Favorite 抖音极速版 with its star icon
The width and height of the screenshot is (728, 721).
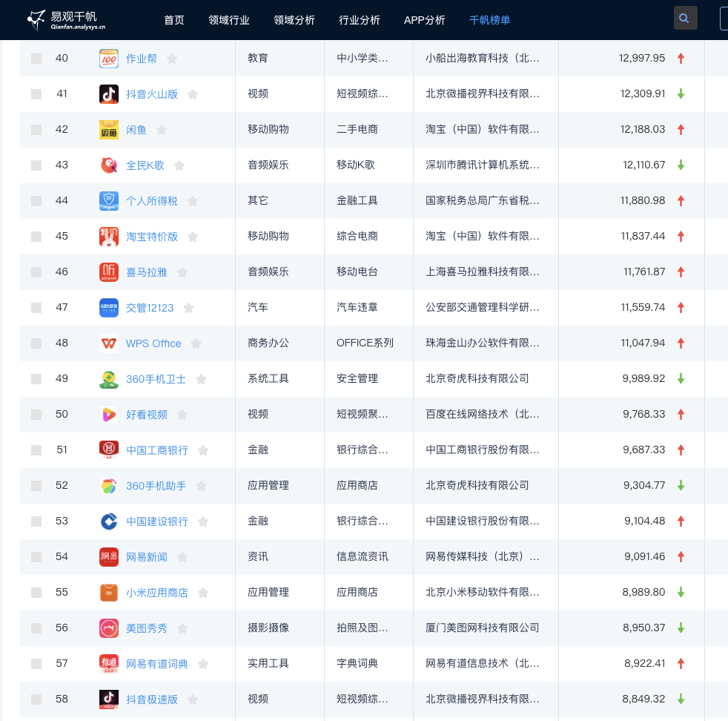[x=193, y=699]
